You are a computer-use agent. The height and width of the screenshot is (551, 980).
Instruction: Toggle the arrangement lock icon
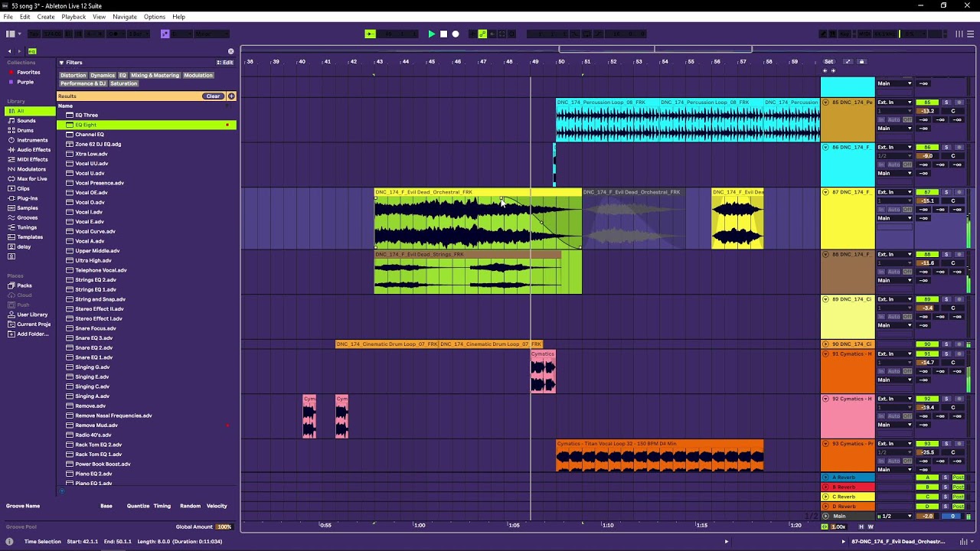[861, 61]
